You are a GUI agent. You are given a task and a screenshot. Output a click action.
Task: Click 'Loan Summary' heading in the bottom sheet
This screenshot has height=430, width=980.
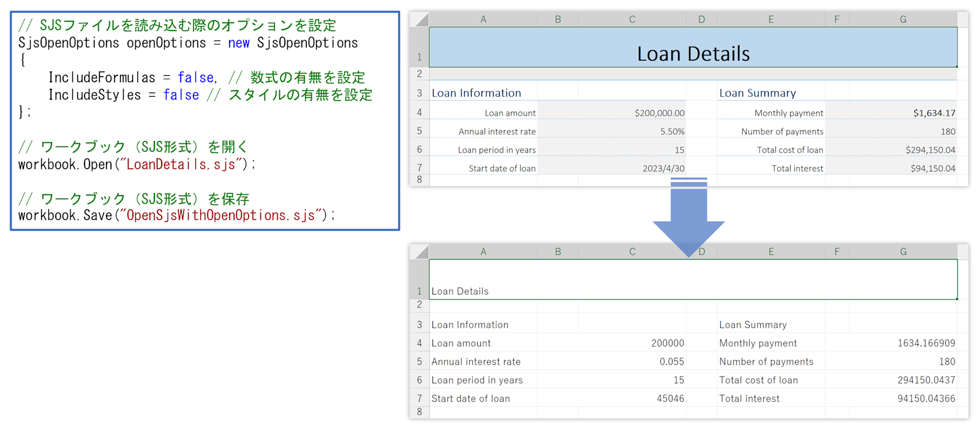(x=753, y=325)
